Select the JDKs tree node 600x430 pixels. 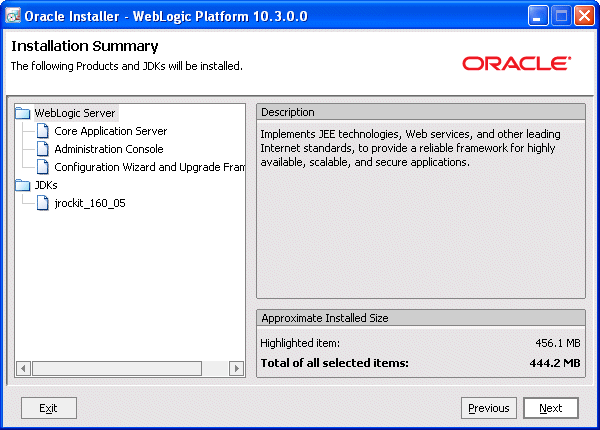[x=46, y=185]
